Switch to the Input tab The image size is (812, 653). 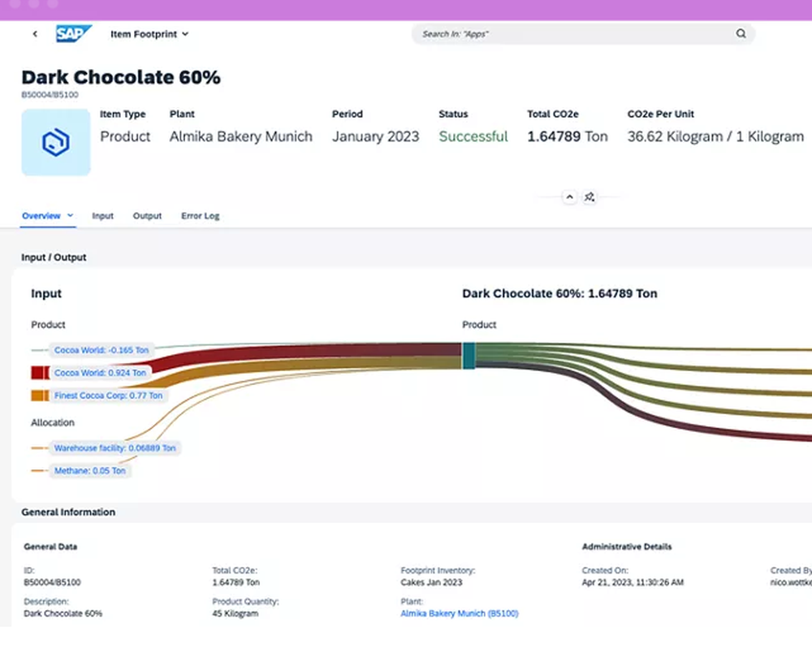pyautogui.click(x=102, y=216)
